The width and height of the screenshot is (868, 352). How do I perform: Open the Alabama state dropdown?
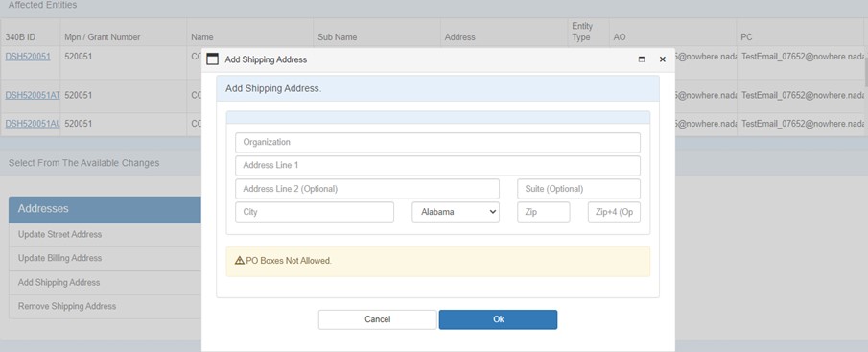coord(456,212)
